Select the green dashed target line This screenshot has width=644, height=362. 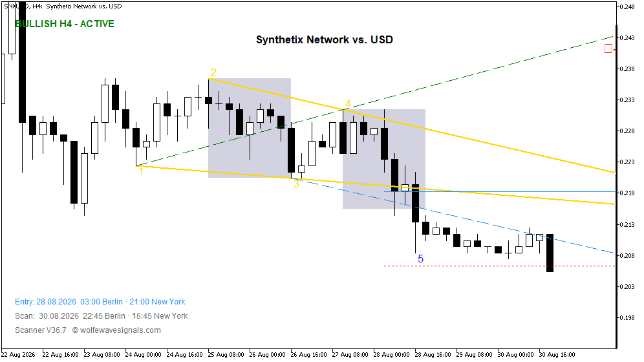(374, 101)
